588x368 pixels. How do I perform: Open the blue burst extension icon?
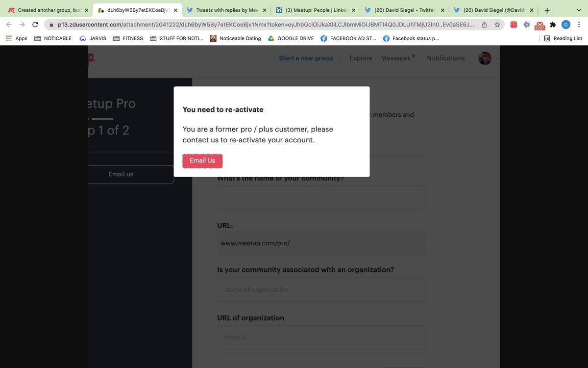tap(527, 25)
